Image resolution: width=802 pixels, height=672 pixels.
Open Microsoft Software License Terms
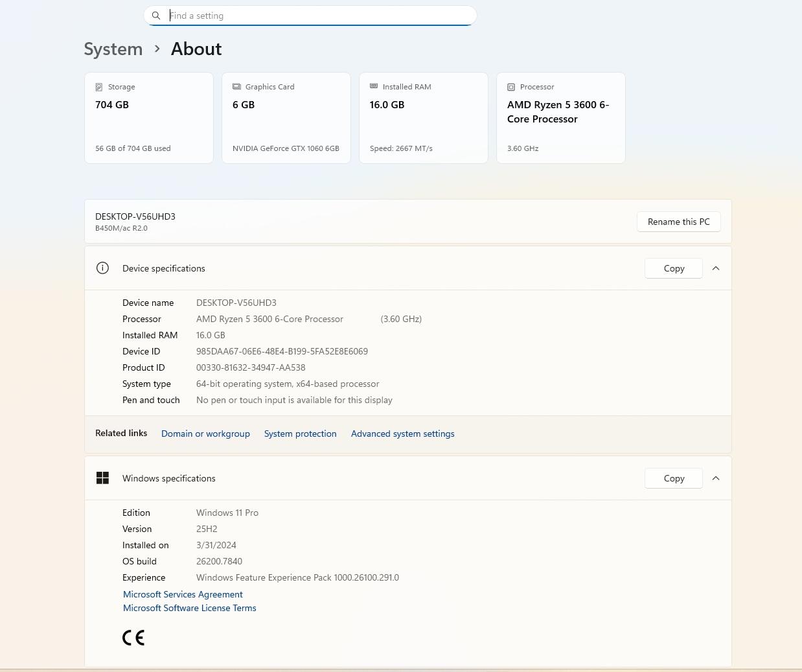[190, 608]
